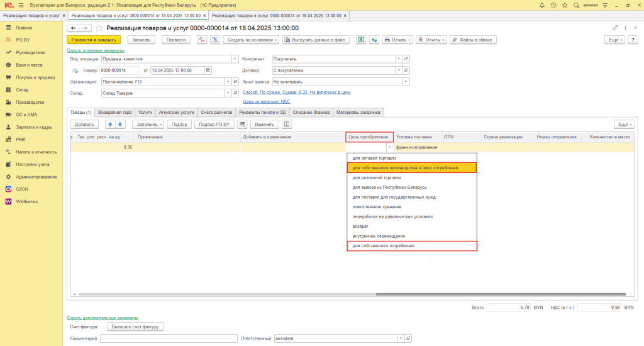This screenshot has width=644, height=346.
Task: Select для собственного потребления option
Action: pos(412,246)
